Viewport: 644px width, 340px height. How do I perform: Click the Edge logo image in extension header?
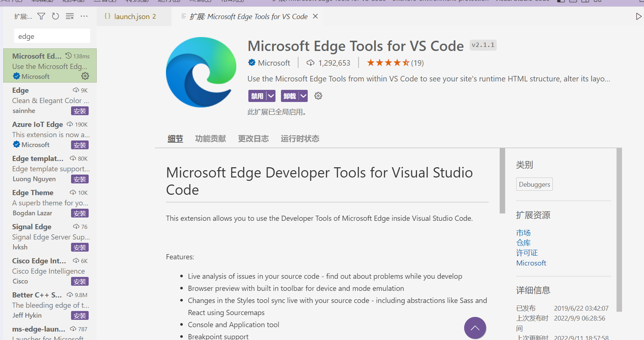click(x=201, y=72)
